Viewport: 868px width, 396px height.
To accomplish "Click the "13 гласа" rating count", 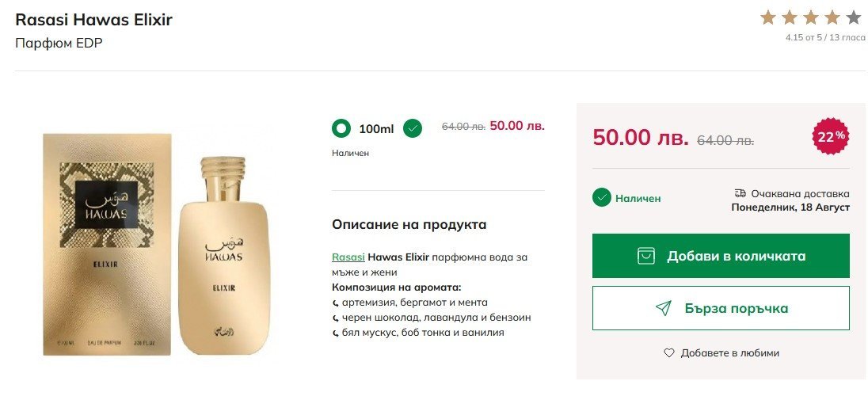I will 847,37.
